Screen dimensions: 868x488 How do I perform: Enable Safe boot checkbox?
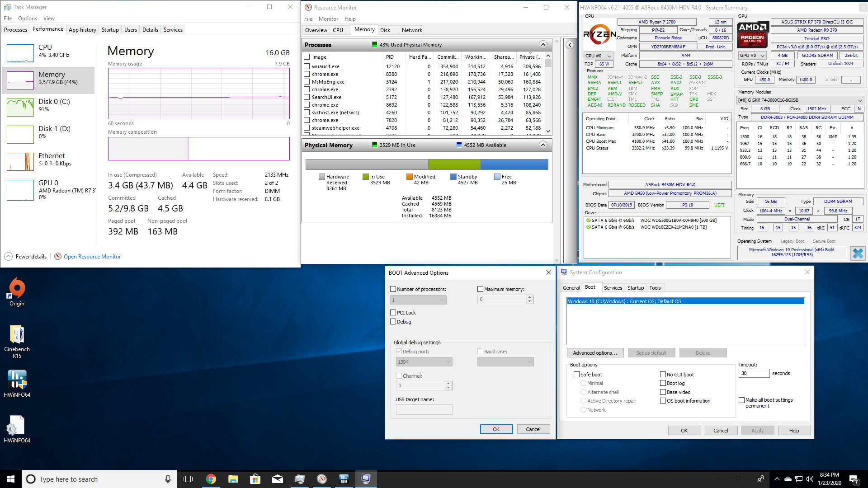click(576, 375)
